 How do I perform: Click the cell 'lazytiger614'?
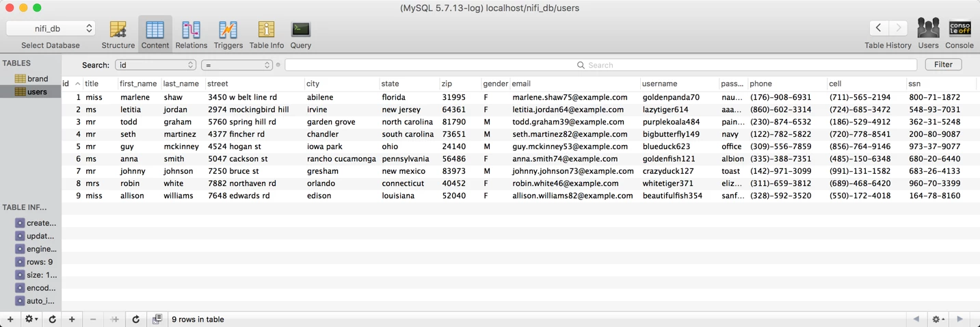click(x=665, y=109)
